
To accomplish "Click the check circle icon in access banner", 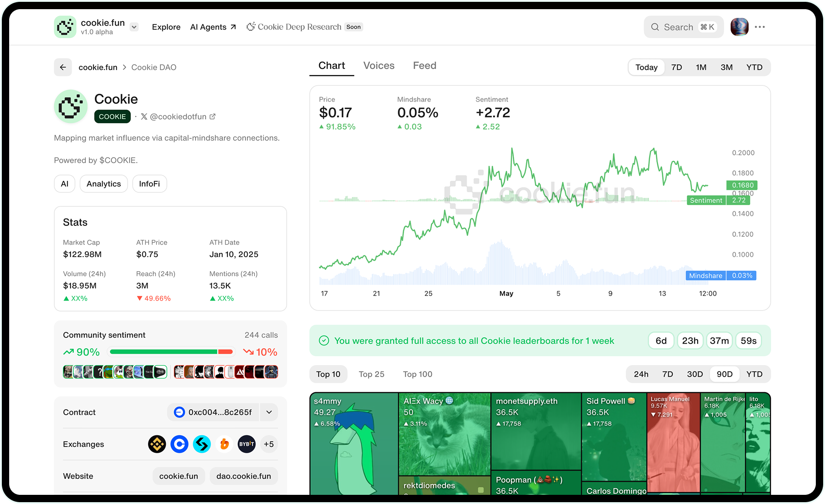I will coord(324,340).
